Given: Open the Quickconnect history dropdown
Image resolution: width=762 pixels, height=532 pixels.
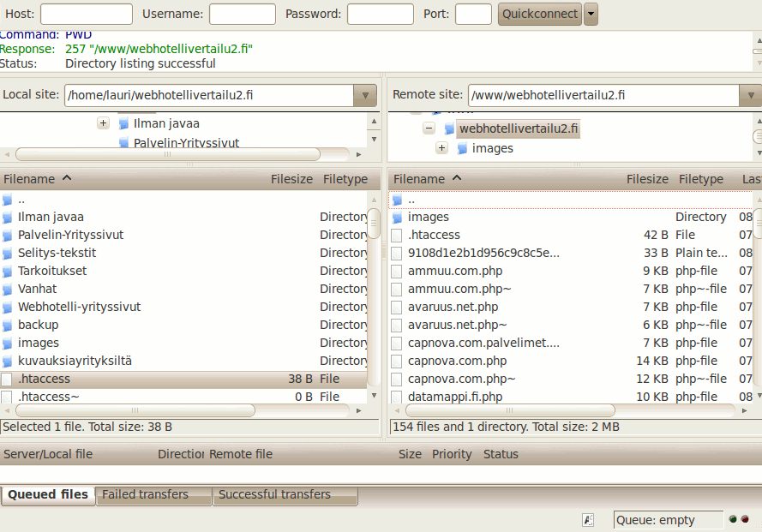Looking at the screenshot, I should pyautogui.click(x=590, y=14).
